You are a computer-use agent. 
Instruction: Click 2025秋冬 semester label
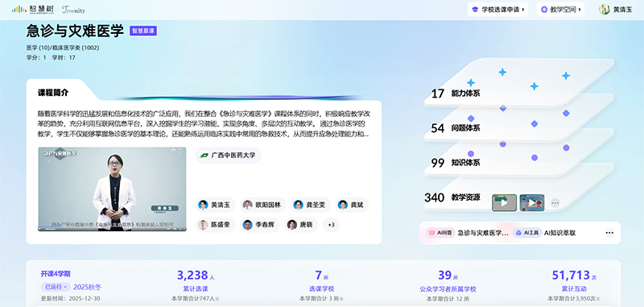point(88,287)
